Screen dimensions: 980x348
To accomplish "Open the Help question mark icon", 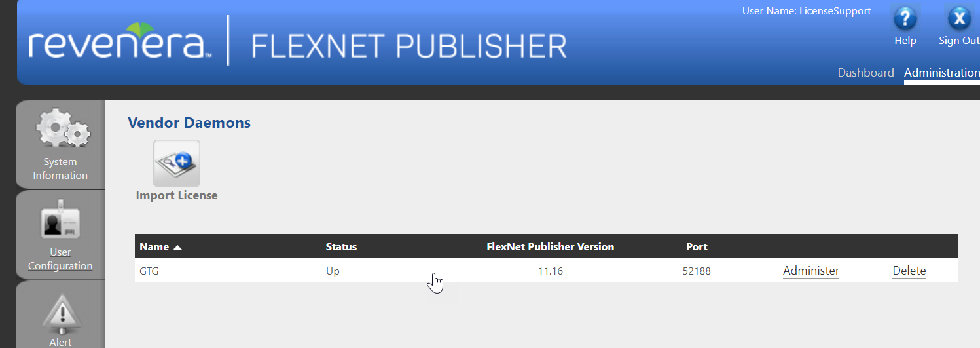I will coord(905,18).
